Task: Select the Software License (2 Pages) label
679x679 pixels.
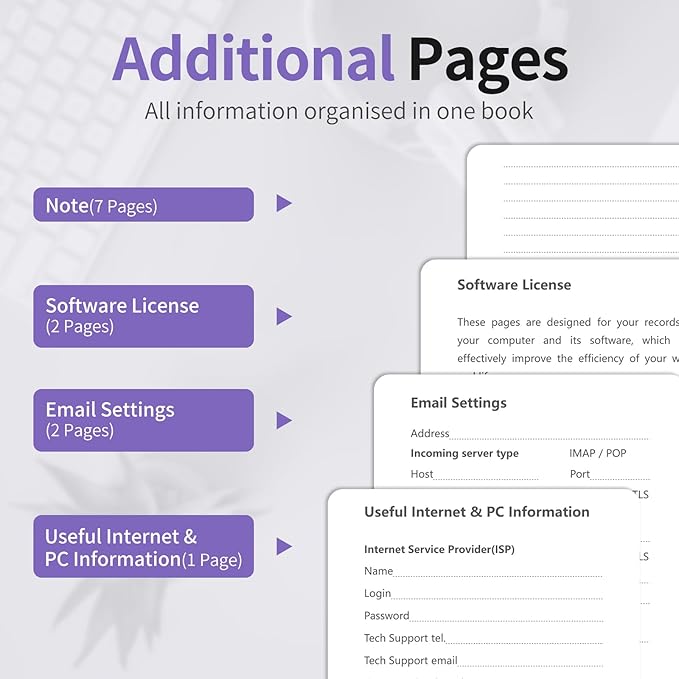Action: click(x=143, y=316)
